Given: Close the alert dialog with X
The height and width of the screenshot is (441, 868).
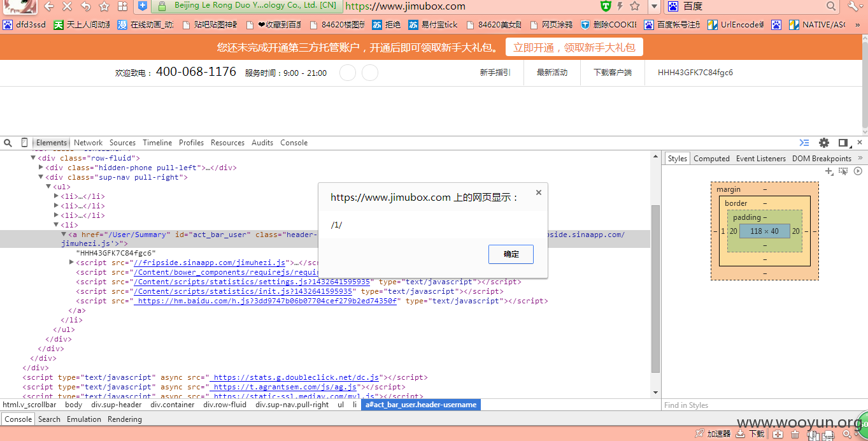Looking at the screenshot, I should (x=539, y=192).
